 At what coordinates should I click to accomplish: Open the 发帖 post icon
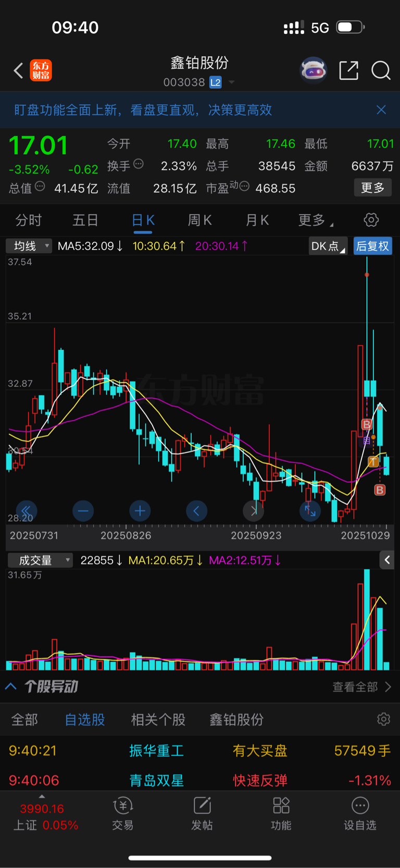(202, 814)
